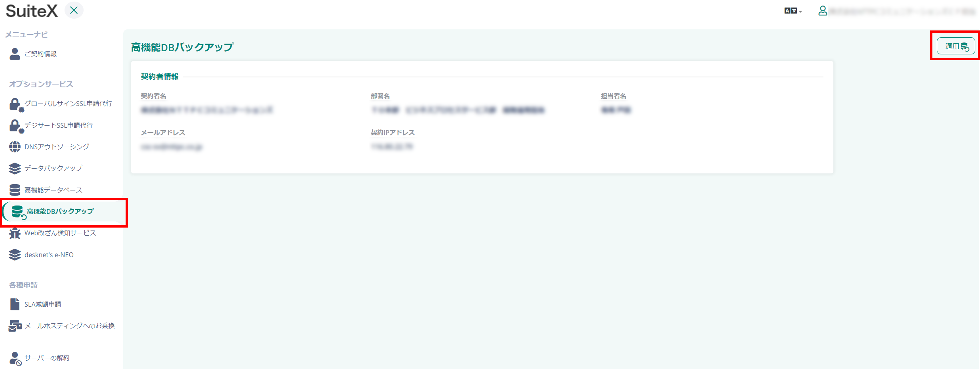Click the 適用 apply button
This screenshot has width=980, height=369.
coord(956,46)
